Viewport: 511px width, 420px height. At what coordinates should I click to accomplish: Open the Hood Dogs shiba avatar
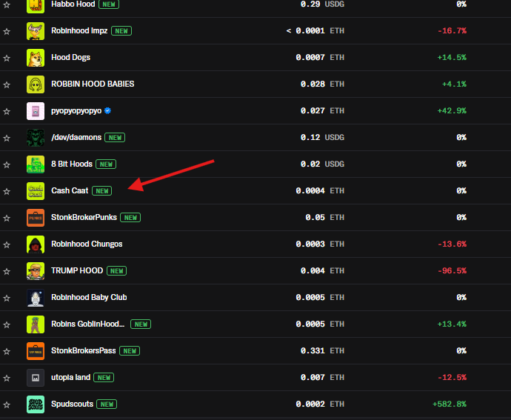tap(36, 58)
